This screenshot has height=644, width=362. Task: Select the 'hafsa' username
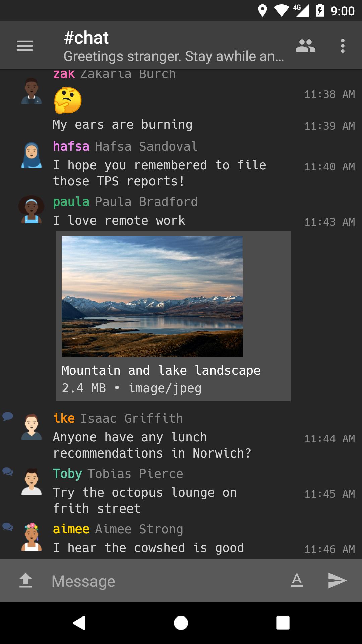coord(71,147)
